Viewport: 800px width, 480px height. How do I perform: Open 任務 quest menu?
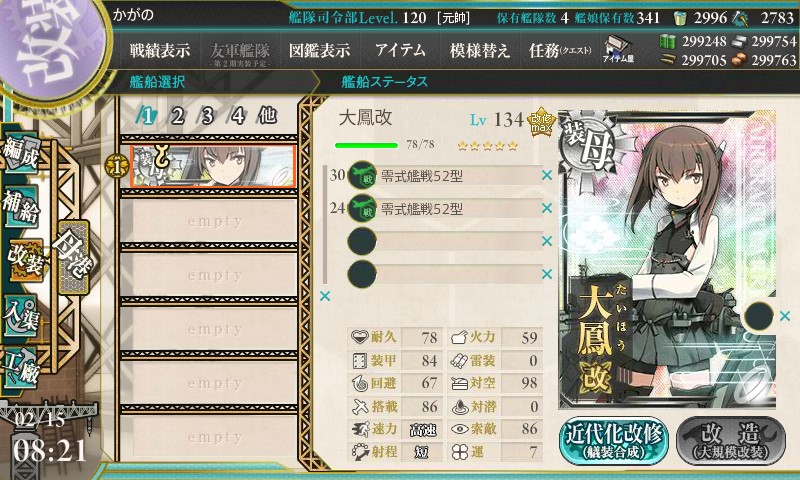560,50
